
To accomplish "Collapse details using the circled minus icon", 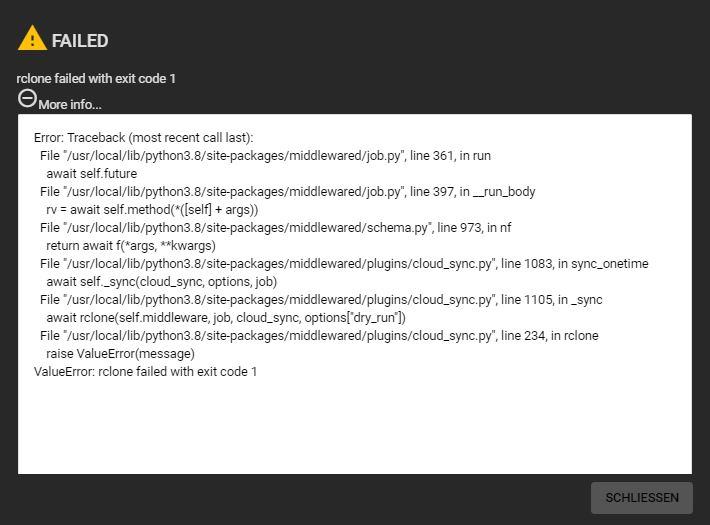I will [x=27, y=98].
